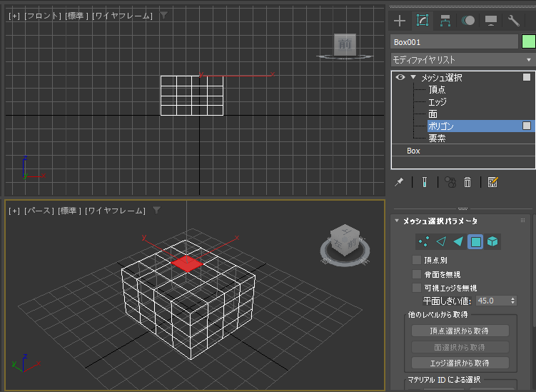Open perspective viewport [ワイヤフレーム] shading menu
This screenshot has width=536, height=392.
[x=115, y=211]
